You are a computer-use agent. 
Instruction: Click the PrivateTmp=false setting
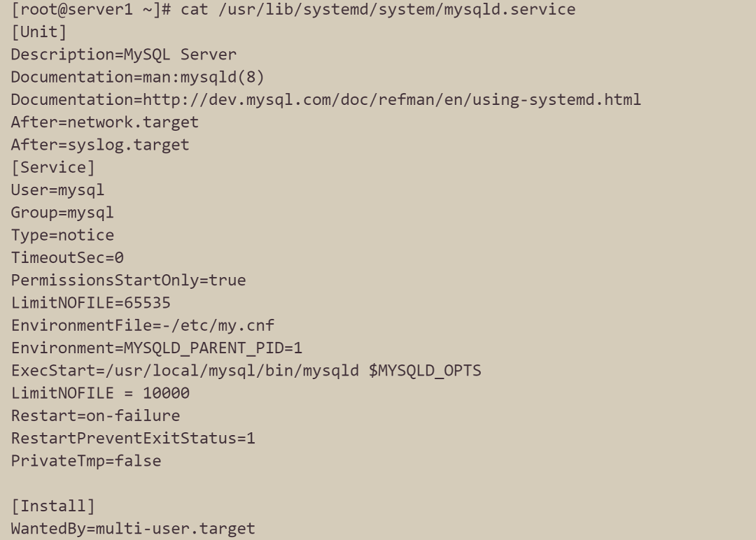tap(85, 461)
